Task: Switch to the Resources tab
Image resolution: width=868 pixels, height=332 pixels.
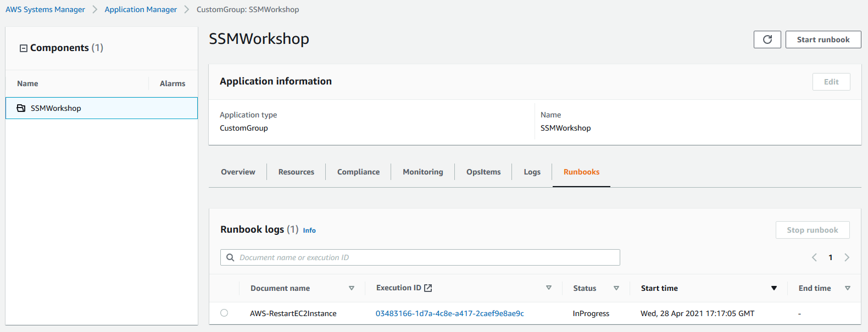Action: [296, 172]
